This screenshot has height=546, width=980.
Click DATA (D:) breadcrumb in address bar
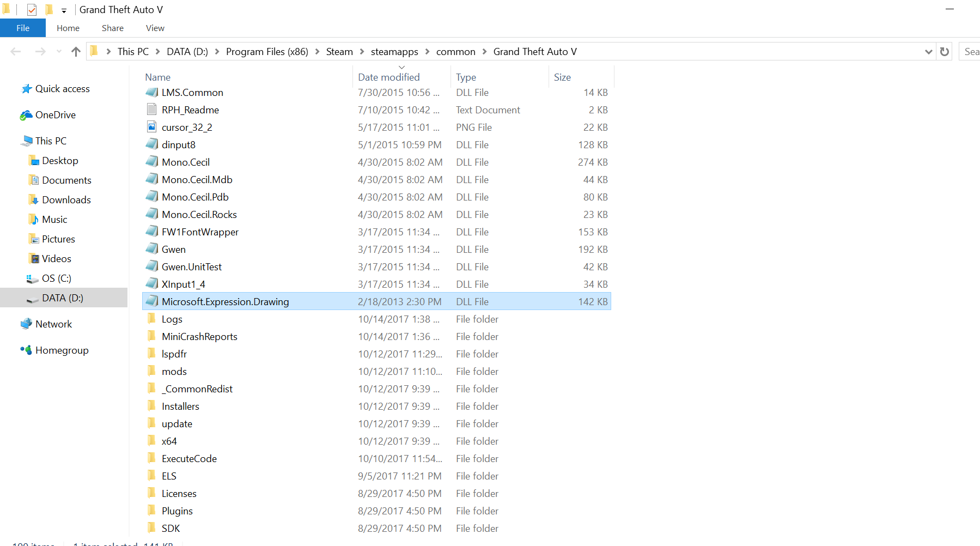point(187,52)
